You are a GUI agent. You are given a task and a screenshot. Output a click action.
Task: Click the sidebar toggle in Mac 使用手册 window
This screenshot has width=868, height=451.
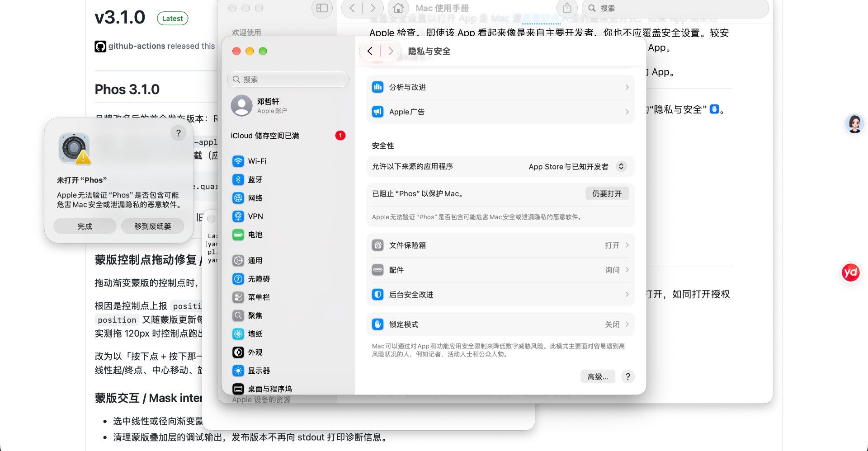coord(322,8)
